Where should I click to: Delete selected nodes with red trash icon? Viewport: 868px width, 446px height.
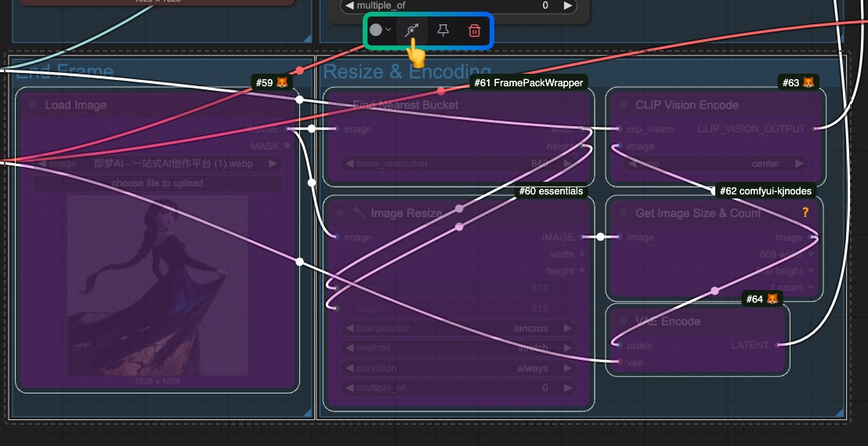tap(475, 31)
